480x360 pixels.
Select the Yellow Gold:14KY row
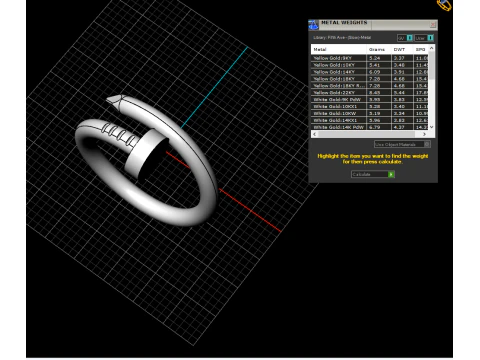pos(370,72)
